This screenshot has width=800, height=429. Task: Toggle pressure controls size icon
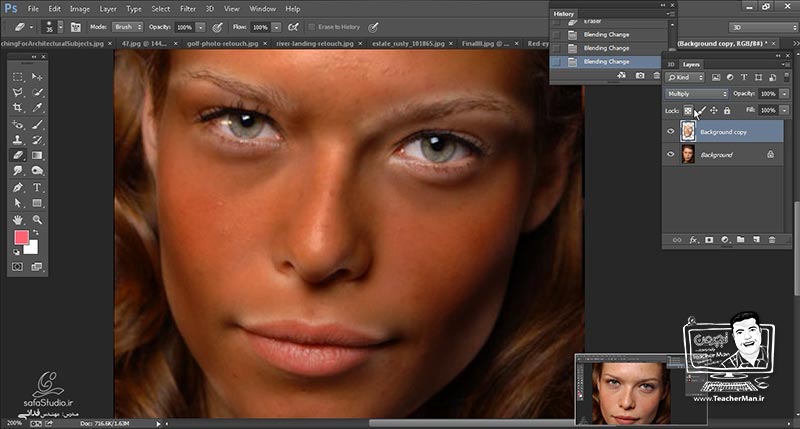click(x=373, y=27)
